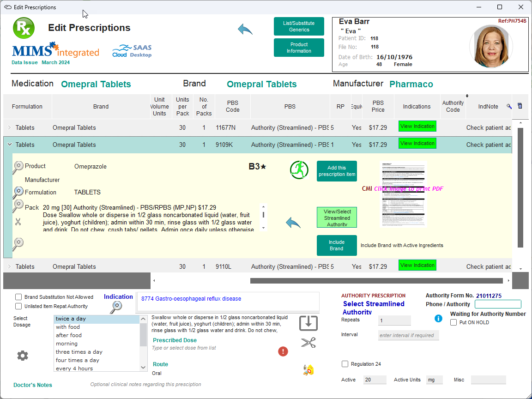The height and width of the screenshot is (399, 532).
Task: Click dosage list scroll-up arrow
Action: click(143, 319)
